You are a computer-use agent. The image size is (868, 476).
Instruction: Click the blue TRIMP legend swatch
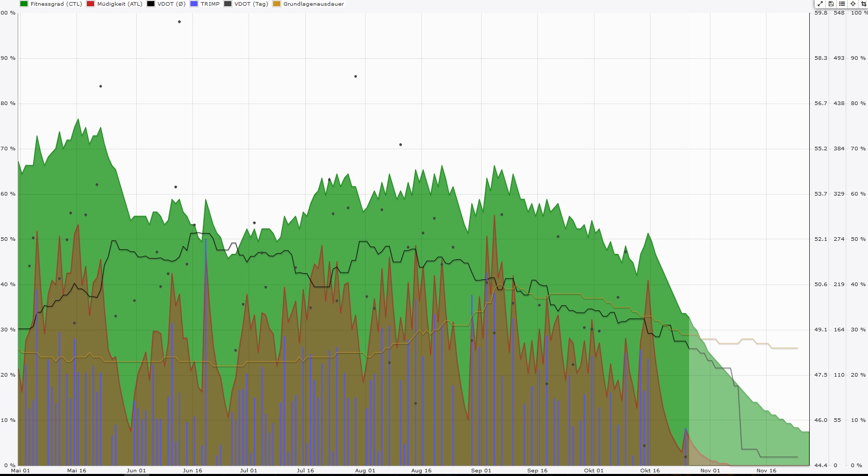click(x=194, y=4)
